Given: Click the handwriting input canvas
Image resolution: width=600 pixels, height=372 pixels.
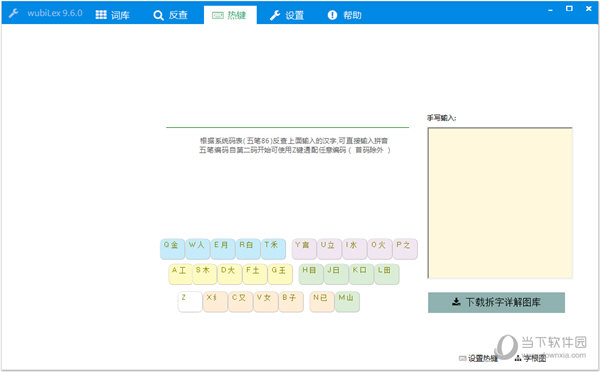Looking at the screenshot, I should coord(500,203).
